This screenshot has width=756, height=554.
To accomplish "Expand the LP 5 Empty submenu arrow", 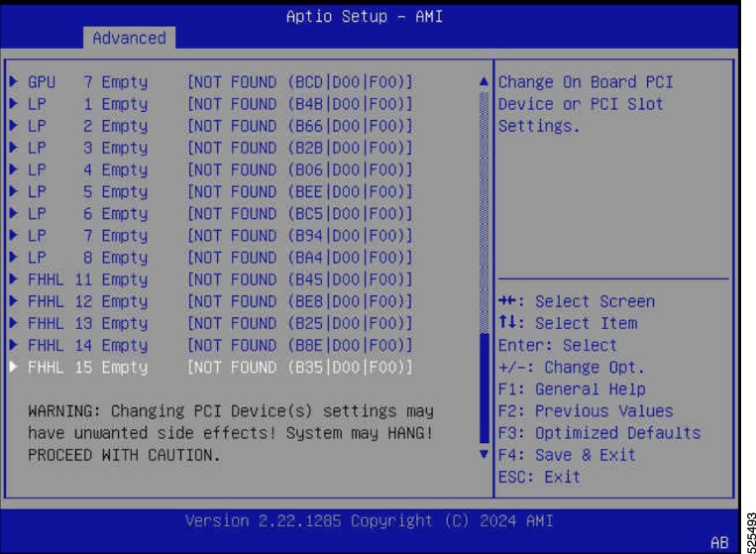I will (14, 191).
